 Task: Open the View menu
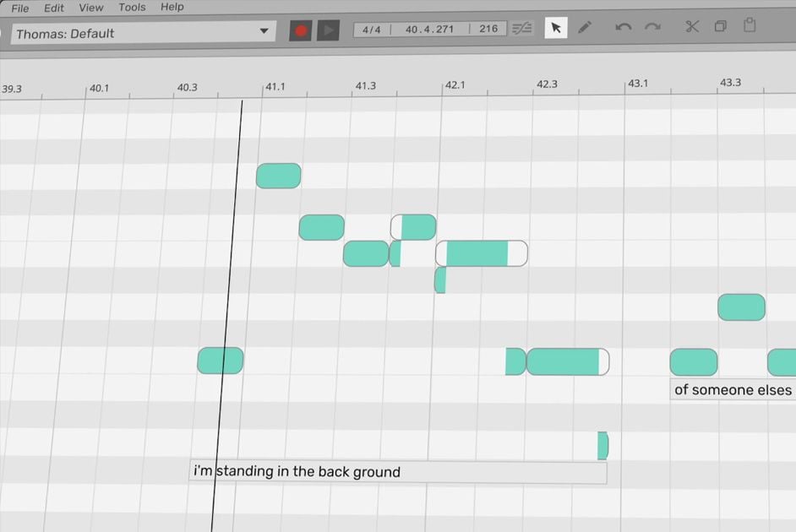coord(91,8)
